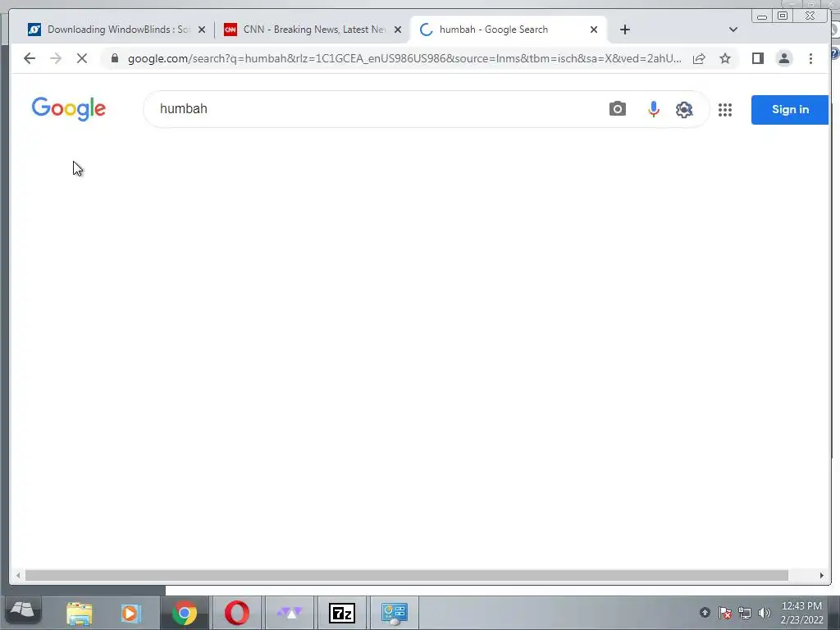Click the address bar URL
The image size is (840, 630).
click(404, 58)
